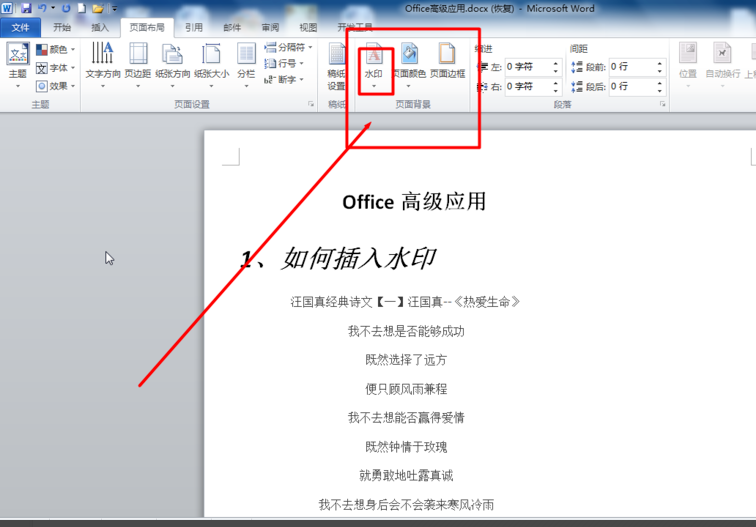Click the line '既然选择了远方'
756x527 pixels.
pos(406,360)
